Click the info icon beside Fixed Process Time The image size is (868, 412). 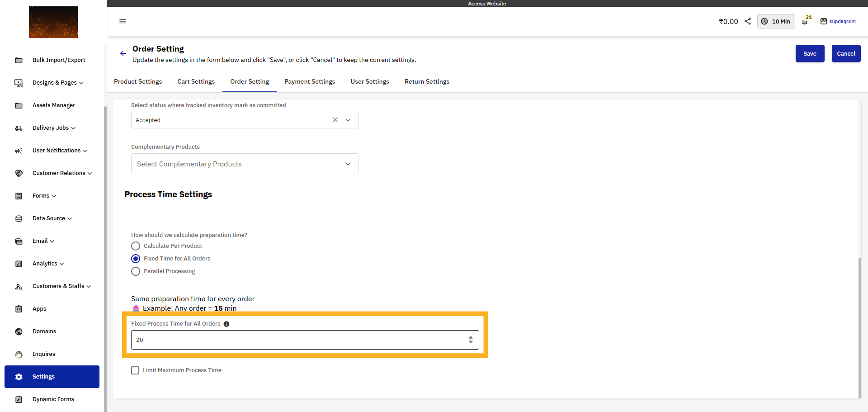[226, 324]
